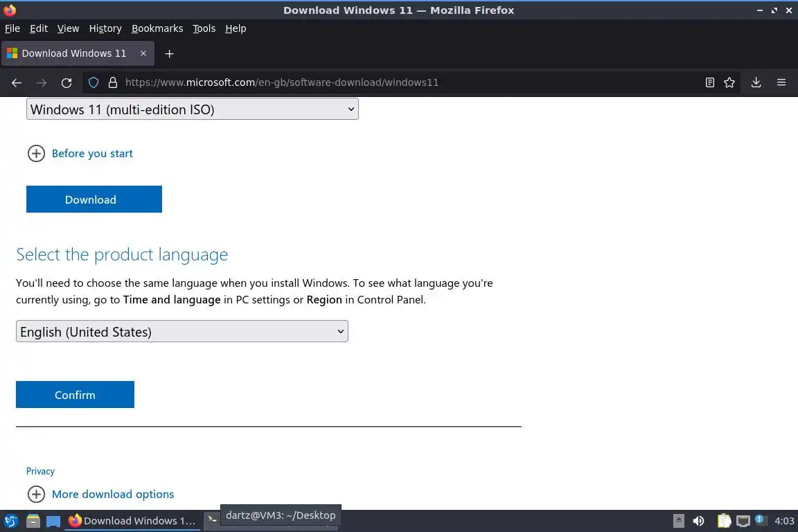Open the Firefox downloads panel
The width and height of the screenshot is (798, 532).
(x=756, y=82)
